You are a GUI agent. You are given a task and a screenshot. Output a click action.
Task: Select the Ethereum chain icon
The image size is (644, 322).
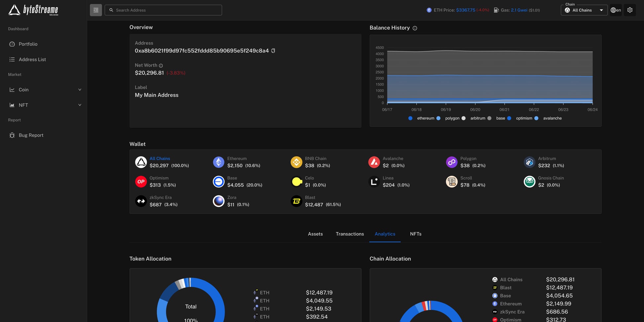219,162
